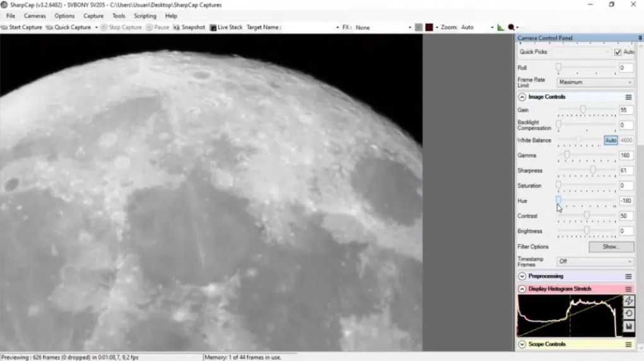Open the Image Controls section menu icon
The image size is (644, 361).
tap(628, 97)
